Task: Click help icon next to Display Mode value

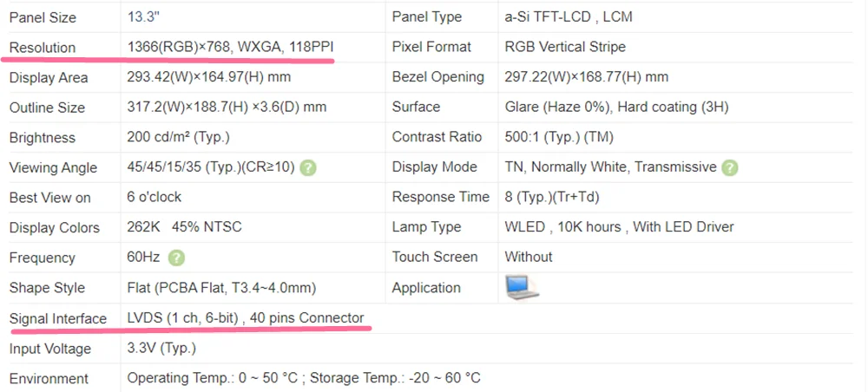Action: (x=730, y=167)
